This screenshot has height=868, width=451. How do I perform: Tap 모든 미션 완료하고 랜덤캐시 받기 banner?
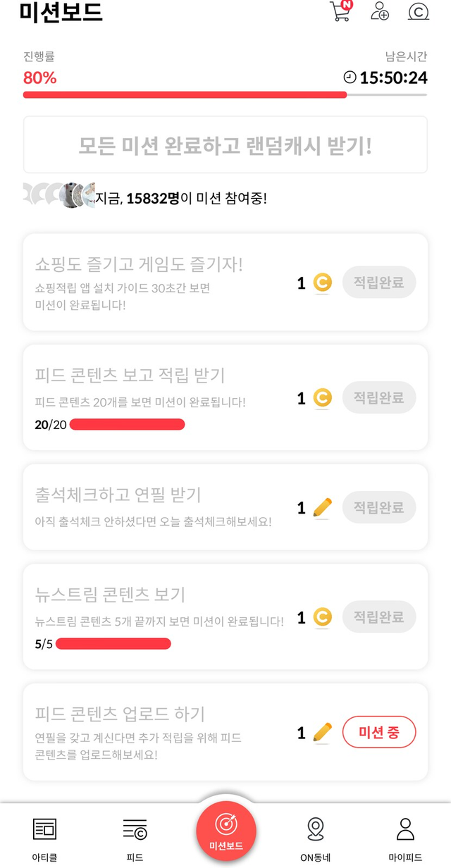[x=225, y=145]
